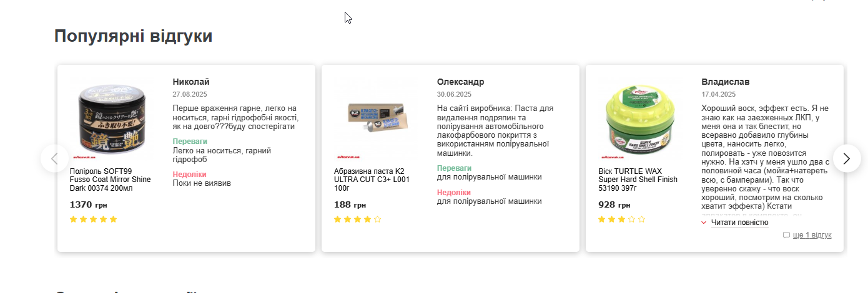Click the 1370 грн price
Screen dimensions: 868x293
(89, 204)
